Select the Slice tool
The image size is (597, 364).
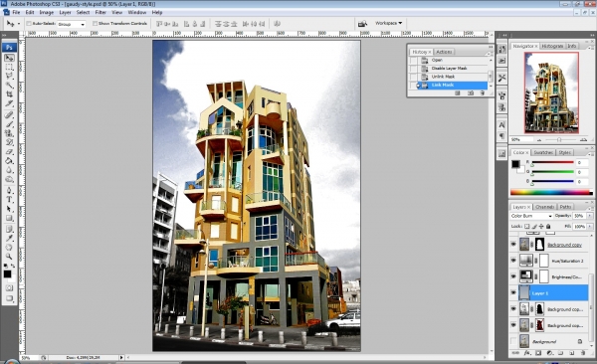point(10,103)
